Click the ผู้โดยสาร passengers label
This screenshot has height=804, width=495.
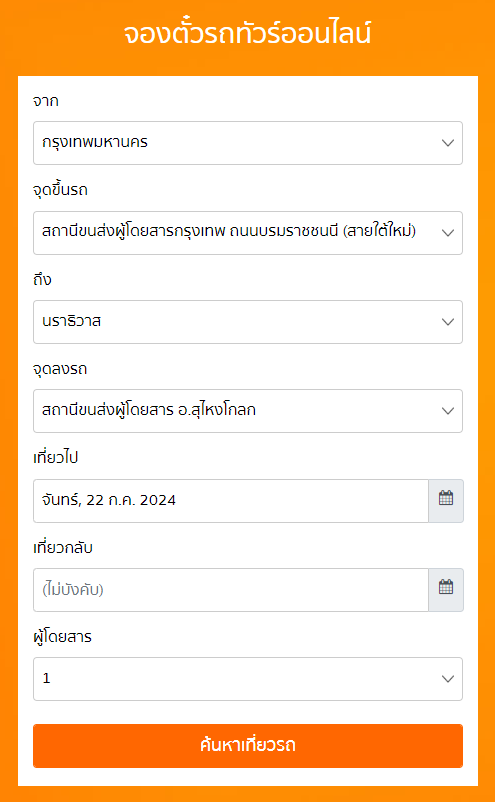[62, 637]
